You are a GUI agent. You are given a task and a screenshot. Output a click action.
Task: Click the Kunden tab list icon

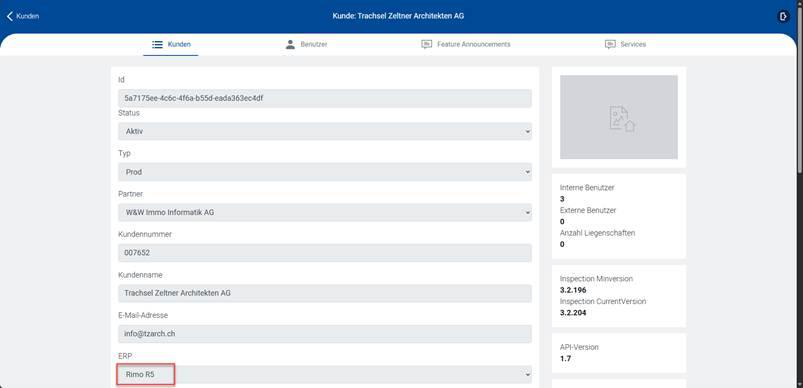(x=157, y=45)
